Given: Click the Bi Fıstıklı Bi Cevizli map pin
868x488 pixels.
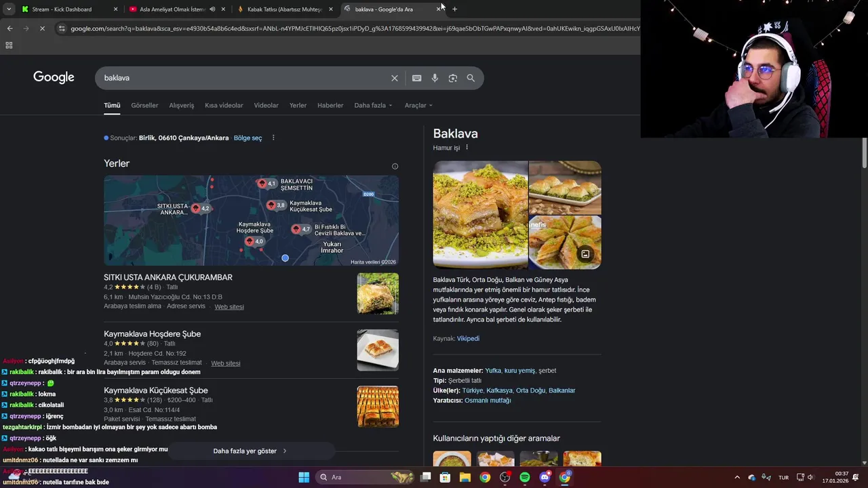Looking at the screenshot, I should click(296, 229).
